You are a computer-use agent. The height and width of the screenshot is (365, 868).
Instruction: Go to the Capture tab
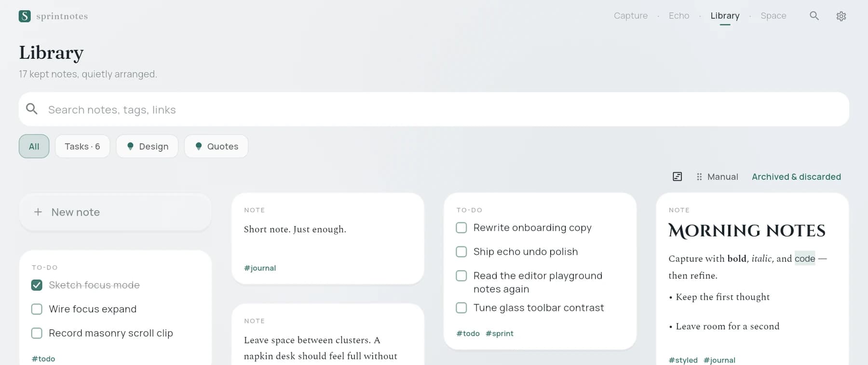pos(631,16)
